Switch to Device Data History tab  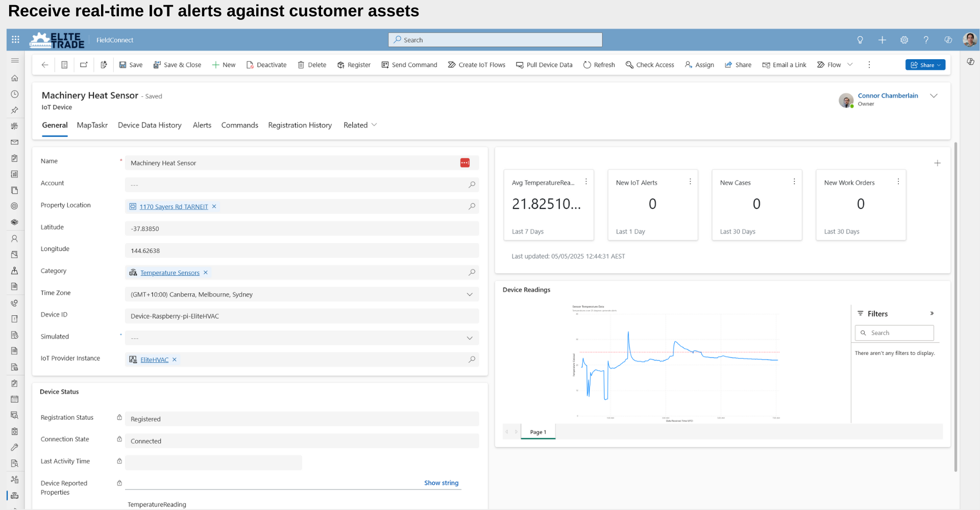pyautogui.click(x=150, y=125)
